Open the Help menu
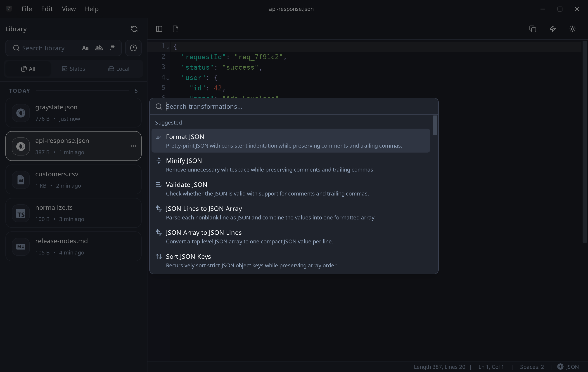This screenshot has width=588, height=372. click(92, 9)
